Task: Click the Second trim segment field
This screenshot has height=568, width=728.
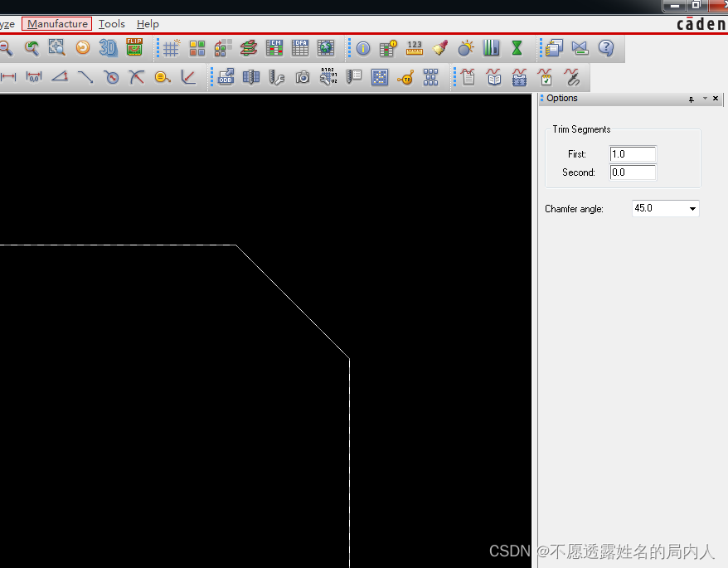Action: pyautogui.click(x=633, y=172)
